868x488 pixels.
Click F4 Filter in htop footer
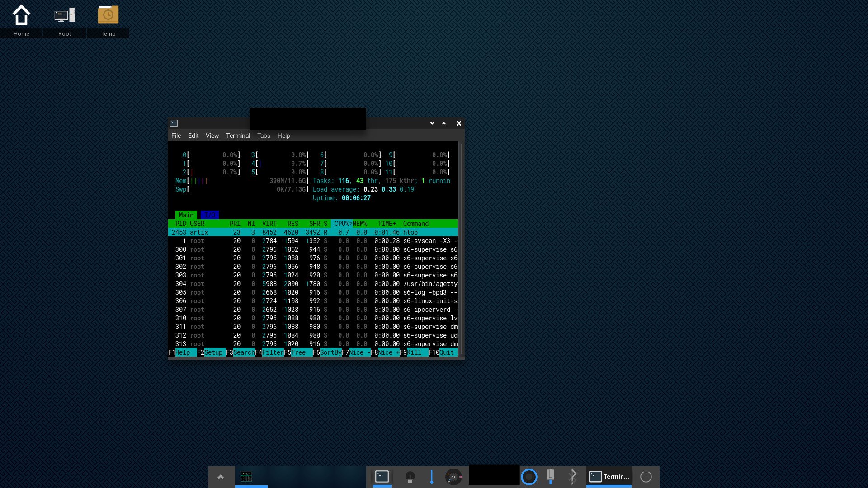(269, 353)
